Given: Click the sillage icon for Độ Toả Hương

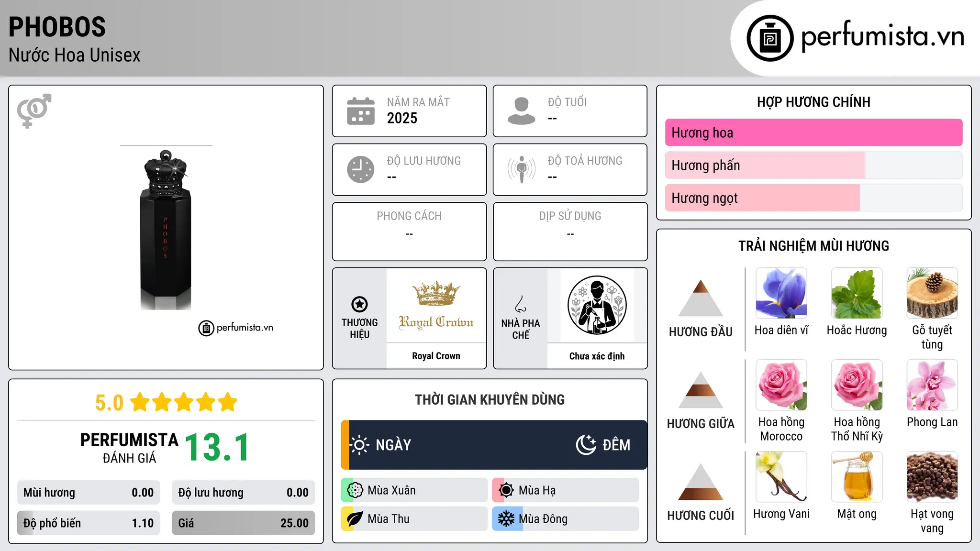Looking at the screenshot, I should (521, 169).
